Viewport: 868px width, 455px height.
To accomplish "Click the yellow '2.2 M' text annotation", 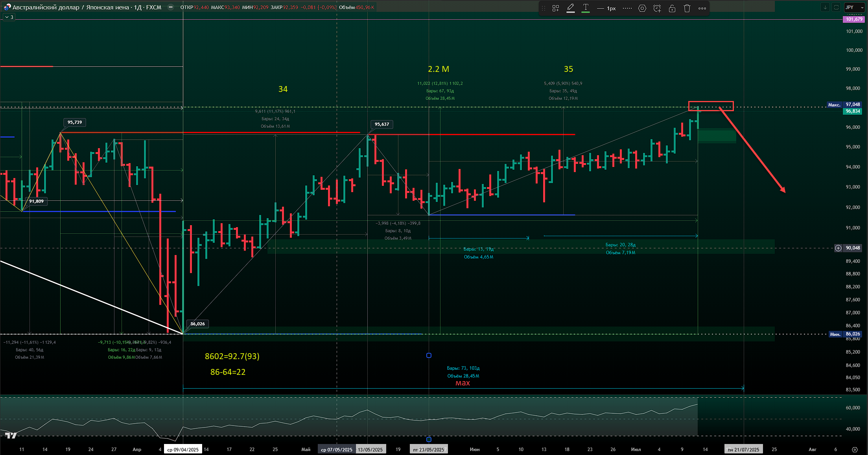I will [439, 69].
